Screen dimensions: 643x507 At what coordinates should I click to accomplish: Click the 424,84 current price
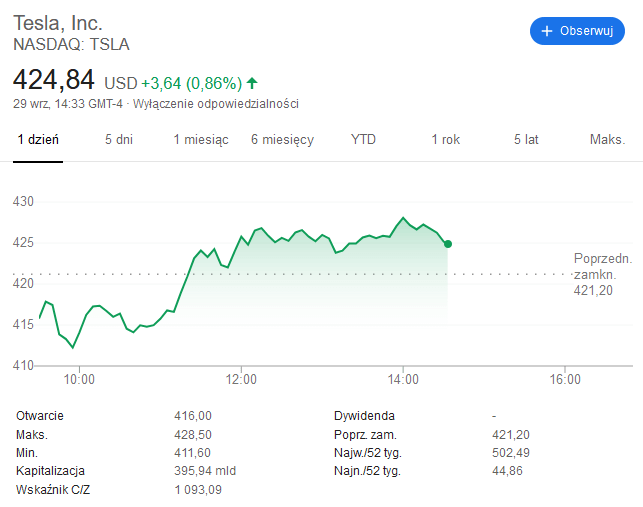point(54,80)
